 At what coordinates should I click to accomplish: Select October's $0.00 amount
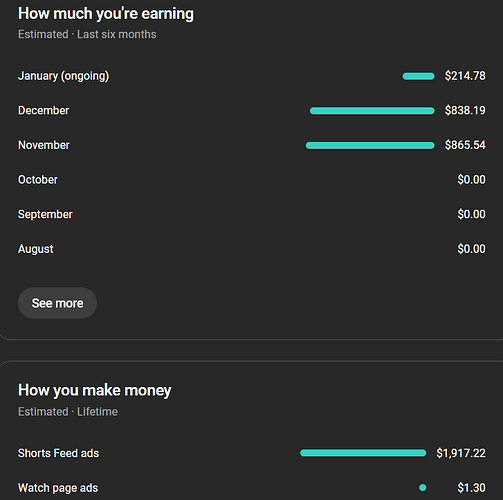471,180
